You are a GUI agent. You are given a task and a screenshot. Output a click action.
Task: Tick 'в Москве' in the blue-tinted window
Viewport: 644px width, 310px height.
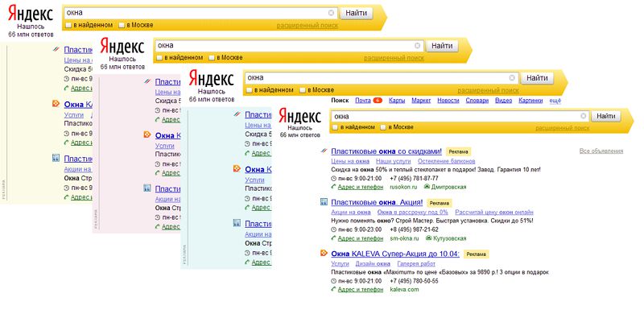[x=303, y=90]
